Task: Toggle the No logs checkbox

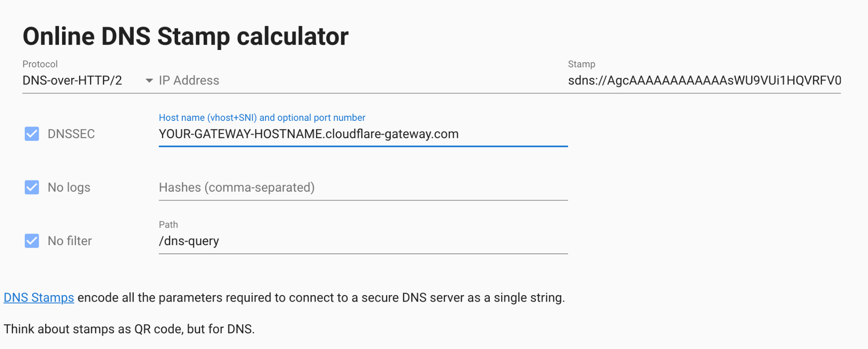Action: [x=32, y=187]
